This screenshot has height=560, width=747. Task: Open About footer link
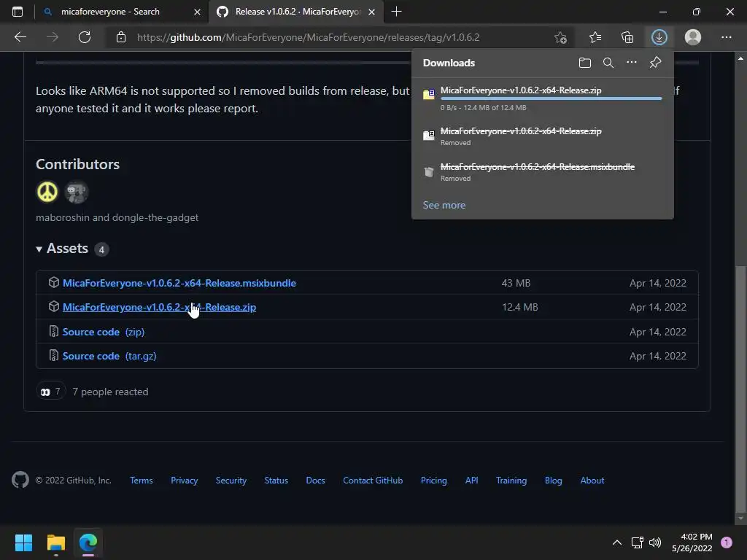coord(592,480)
